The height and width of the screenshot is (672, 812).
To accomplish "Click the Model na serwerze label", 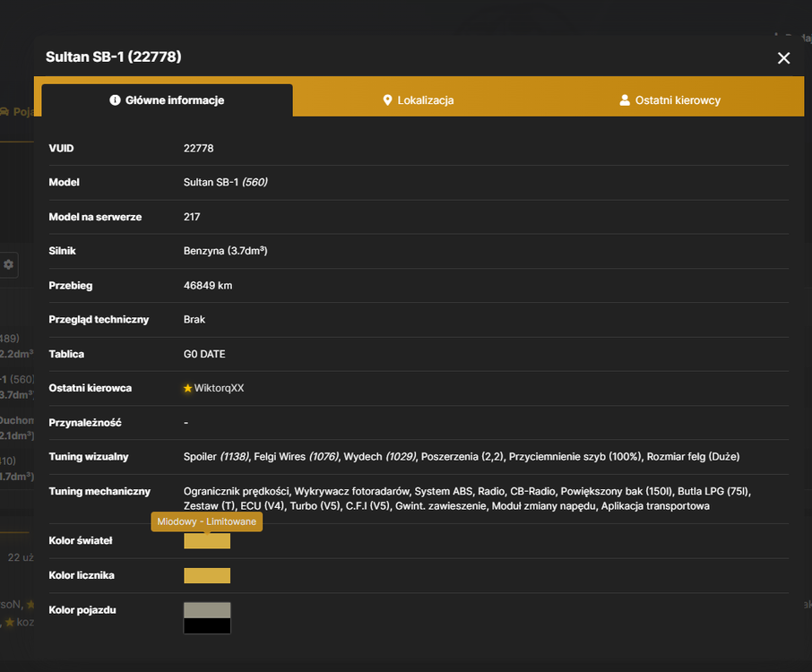I will [95, 217].
